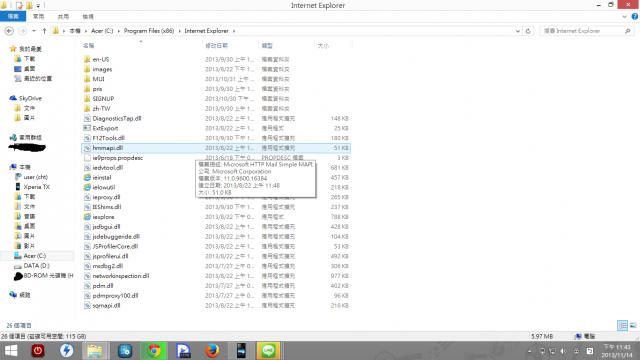640x360 pixels.
Task: Click the Back navigation arrow
Action: (x=9, y=31)
